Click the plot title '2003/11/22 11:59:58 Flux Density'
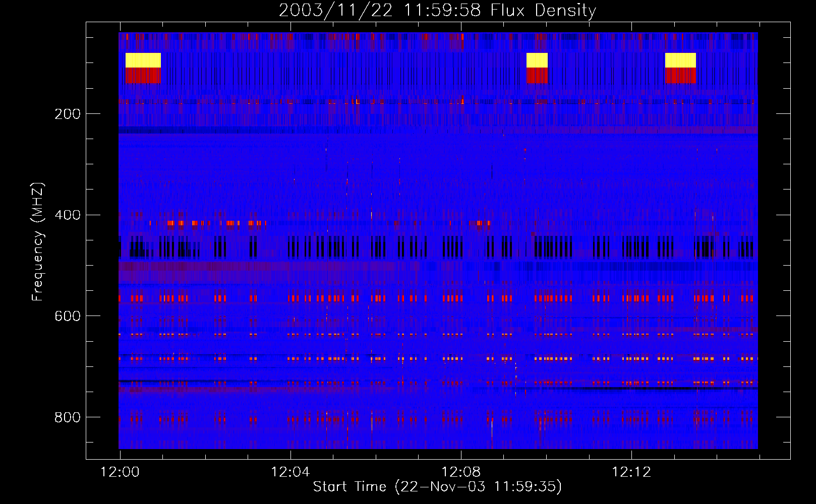This screenshot has width=816, height=504. click(x=438, y=10)
